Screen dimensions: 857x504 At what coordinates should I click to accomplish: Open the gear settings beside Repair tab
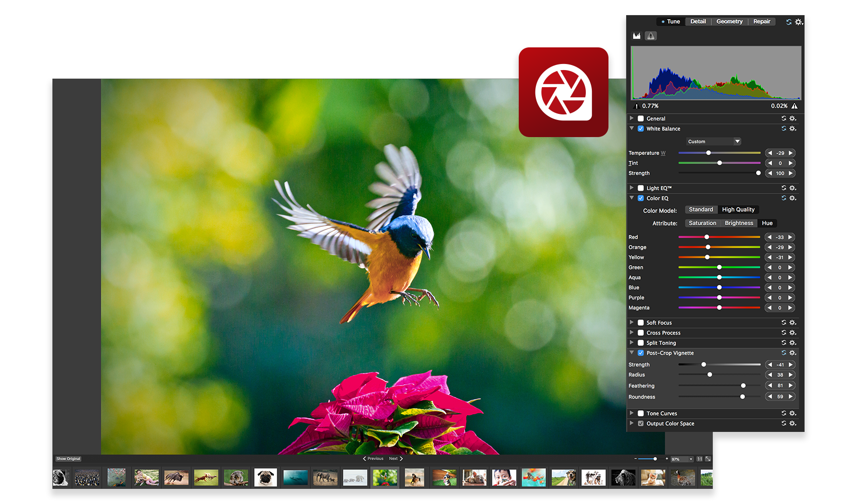point(799,22)
